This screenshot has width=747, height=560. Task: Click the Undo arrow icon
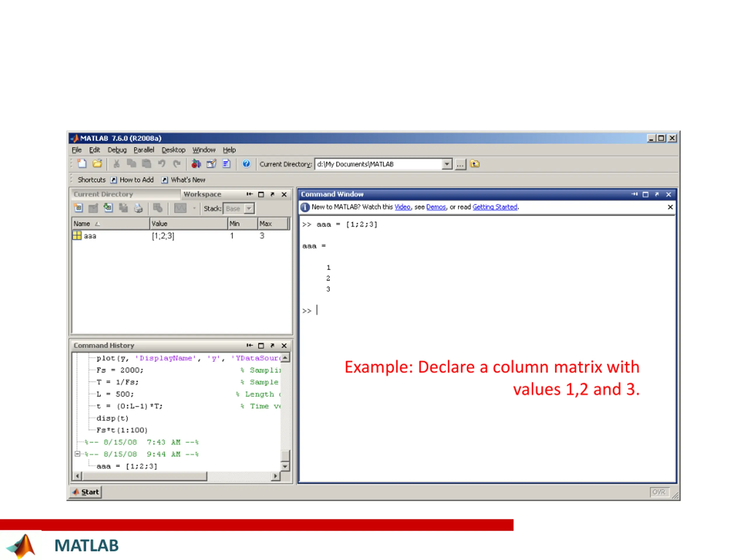162,164
